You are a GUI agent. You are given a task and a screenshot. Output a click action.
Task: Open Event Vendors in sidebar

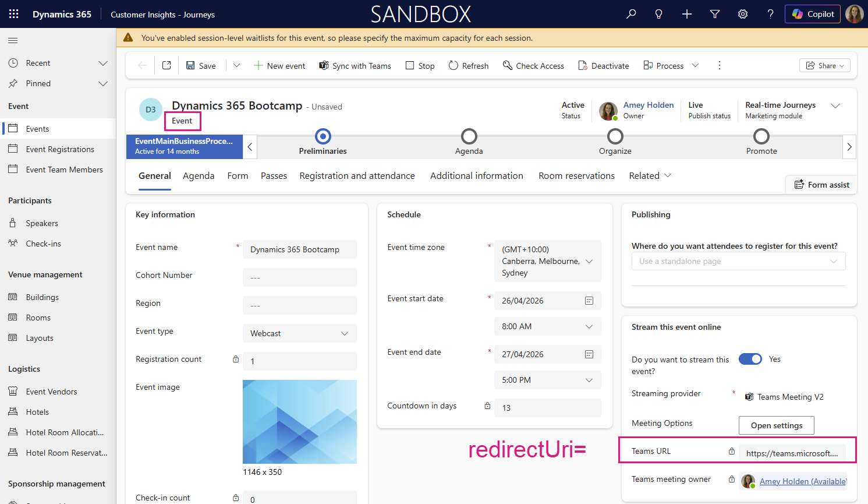tap(58, 392)
